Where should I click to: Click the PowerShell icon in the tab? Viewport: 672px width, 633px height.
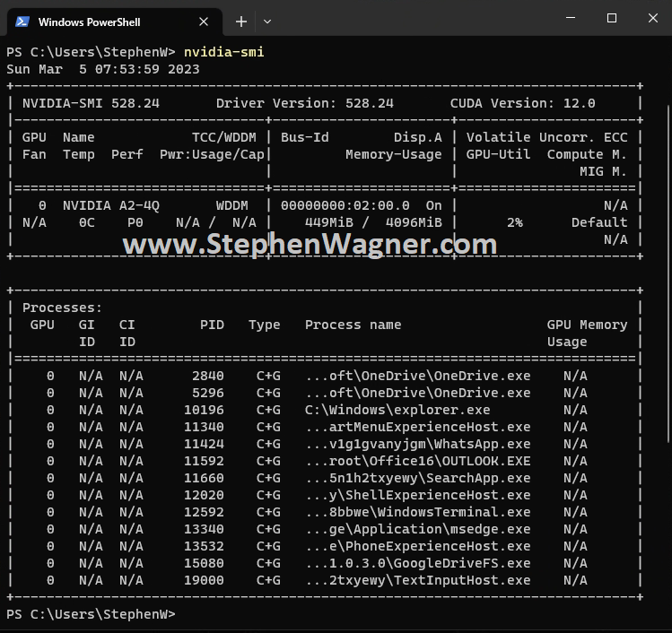22,22
